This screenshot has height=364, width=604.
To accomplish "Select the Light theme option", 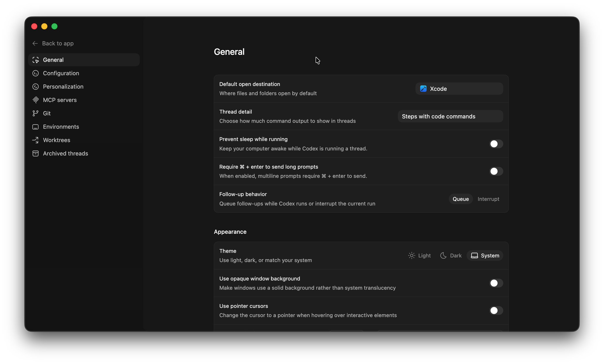I will pos(419,255).
